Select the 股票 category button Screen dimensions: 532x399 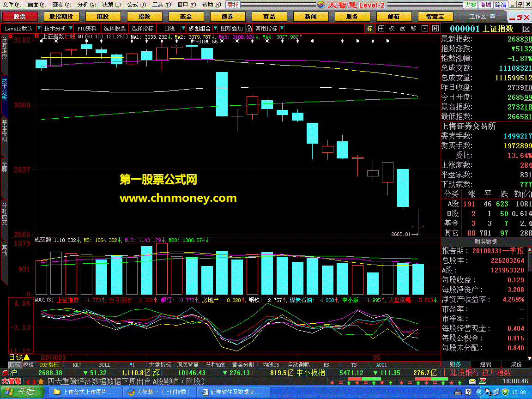[x=20, y=16]
